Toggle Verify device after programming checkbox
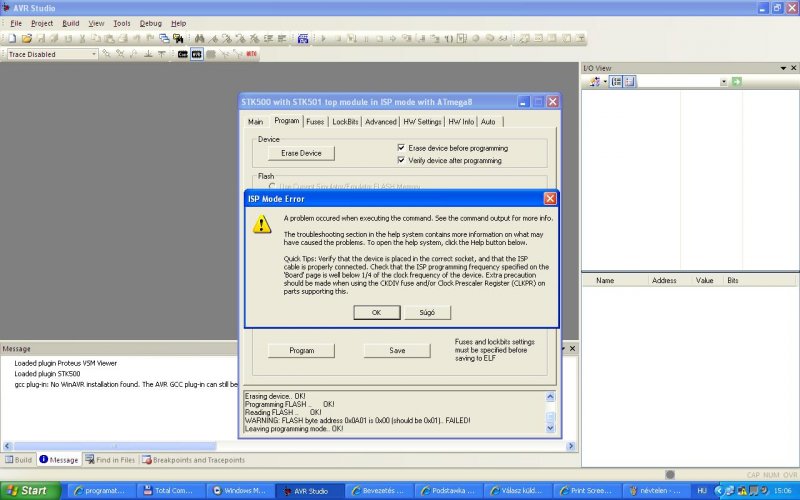 coord(401,160)
